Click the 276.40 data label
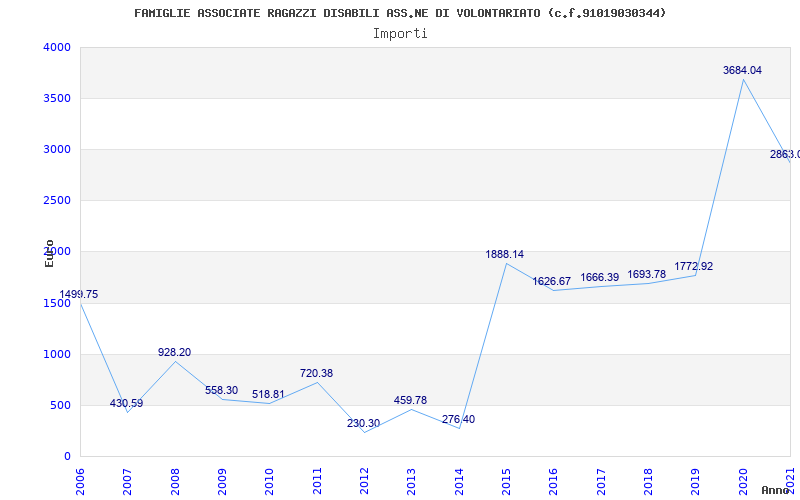 click(x=458, y=420)
